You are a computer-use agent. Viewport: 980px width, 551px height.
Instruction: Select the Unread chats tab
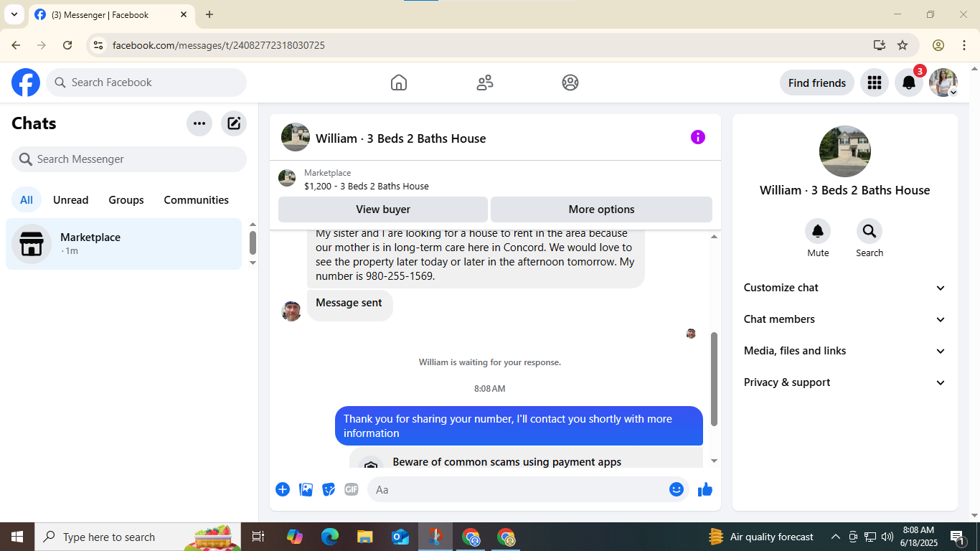point(71,200)
